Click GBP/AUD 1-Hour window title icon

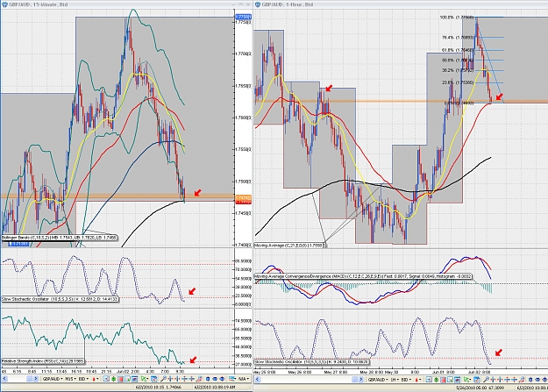[258, 4]
